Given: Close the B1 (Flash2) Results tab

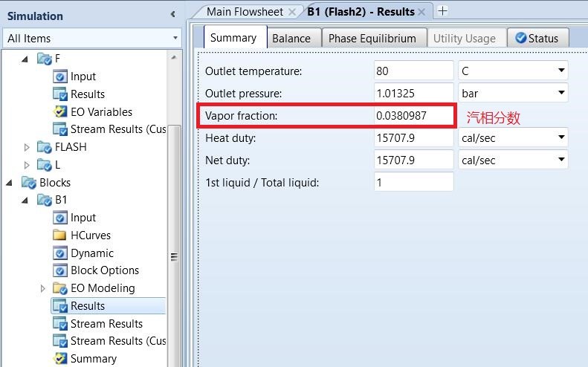Looking at the screenshot, I should pyautogui.click(x=421, y=11).
